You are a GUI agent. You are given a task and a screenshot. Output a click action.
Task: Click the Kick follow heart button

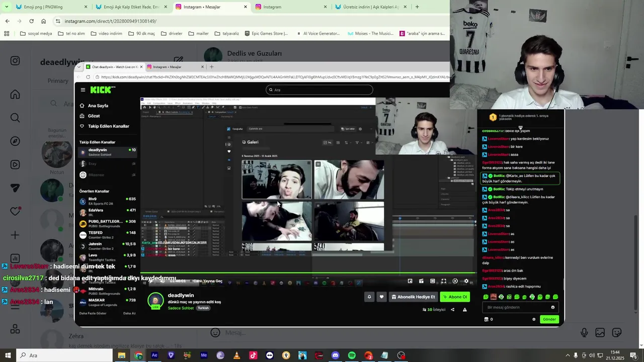381,297
